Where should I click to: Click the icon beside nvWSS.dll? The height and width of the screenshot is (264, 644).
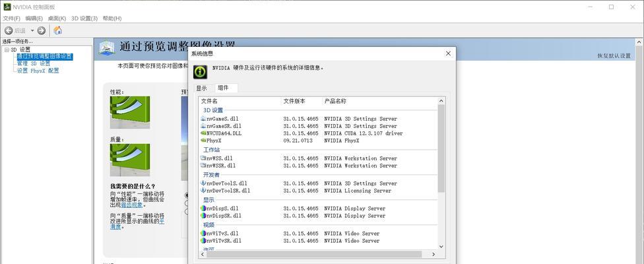203,158
